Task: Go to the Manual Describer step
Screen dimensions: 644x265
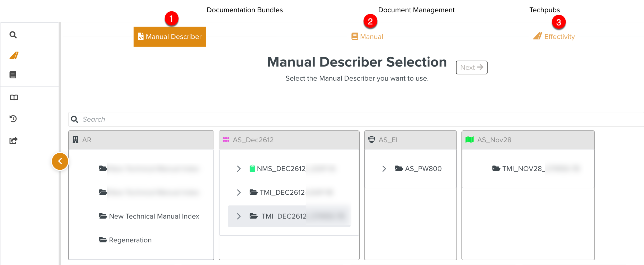Action: point(170,37)
